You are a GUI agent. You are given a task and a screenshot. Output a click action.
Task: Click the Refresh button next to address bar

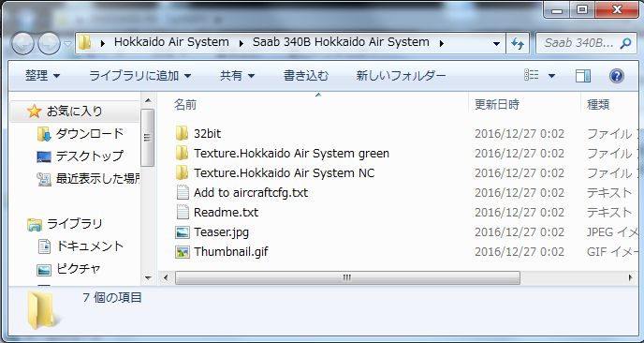tap(517, 43)
